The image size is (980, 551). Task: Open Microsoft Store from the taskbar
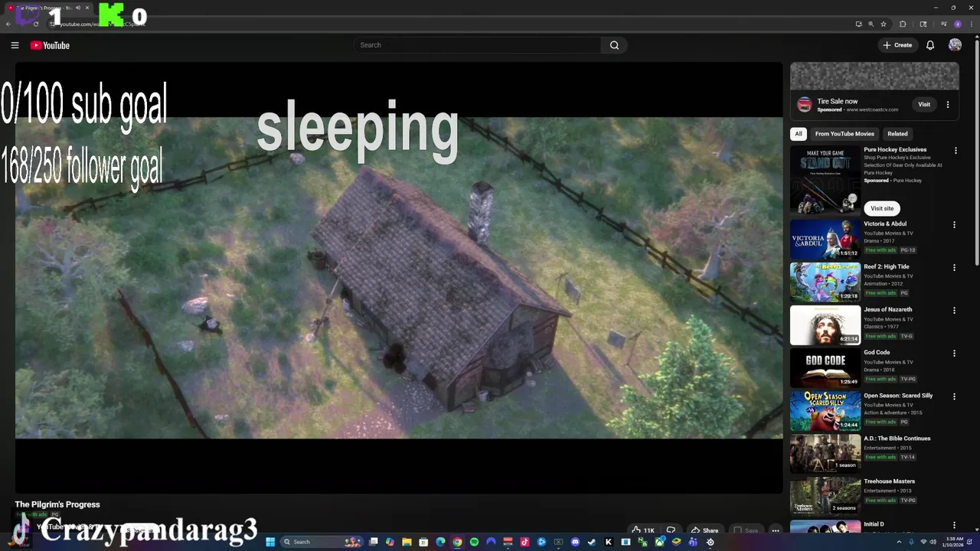click(x=423, y=542)
